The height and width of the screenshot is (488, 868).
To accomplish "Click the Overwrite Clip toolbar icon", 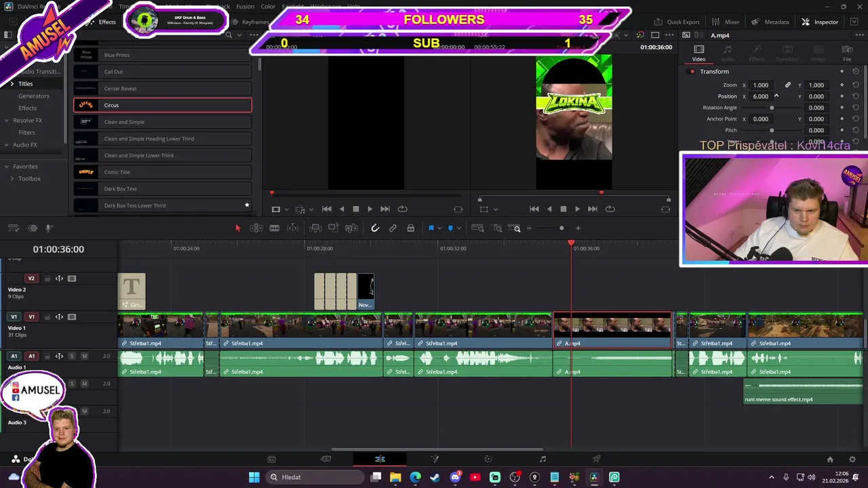I will pyautogui.click(x=333, y=228).
